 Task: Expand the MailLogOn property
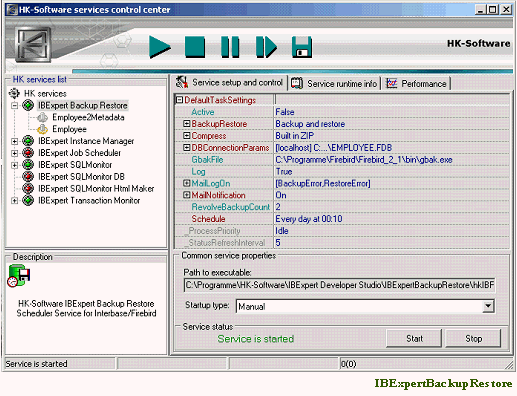(x=187, y=183)
